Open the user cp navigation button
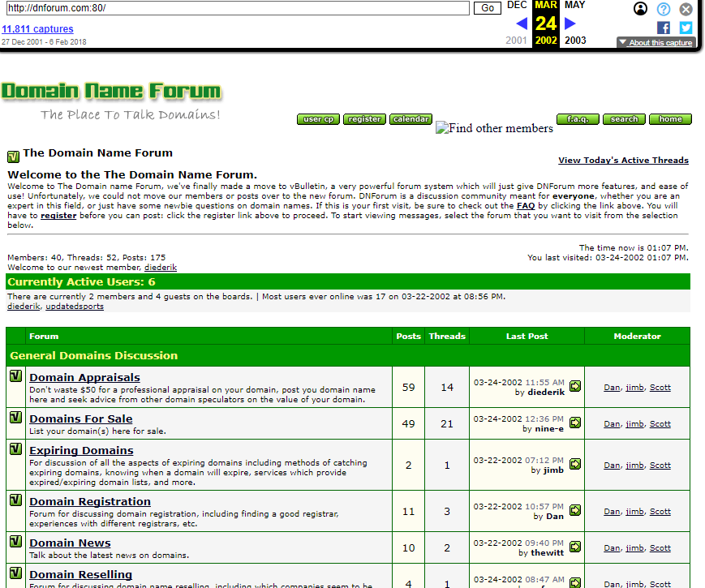Screen dimensions: 705x588 tap(319, 119)
